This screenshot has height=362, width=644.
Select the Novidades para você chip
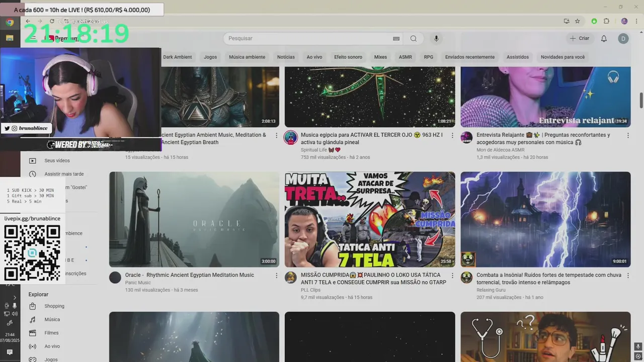click(562, 57)
